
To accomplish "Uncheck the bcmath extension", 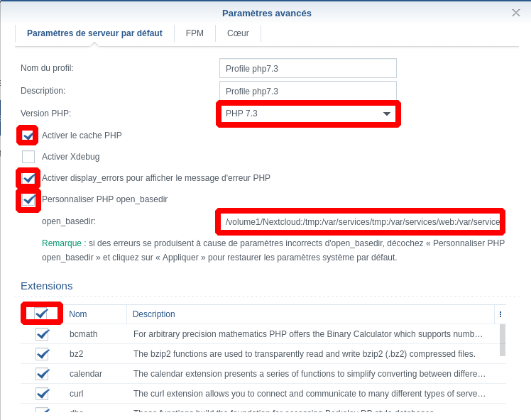I will (x=43, y=334).
